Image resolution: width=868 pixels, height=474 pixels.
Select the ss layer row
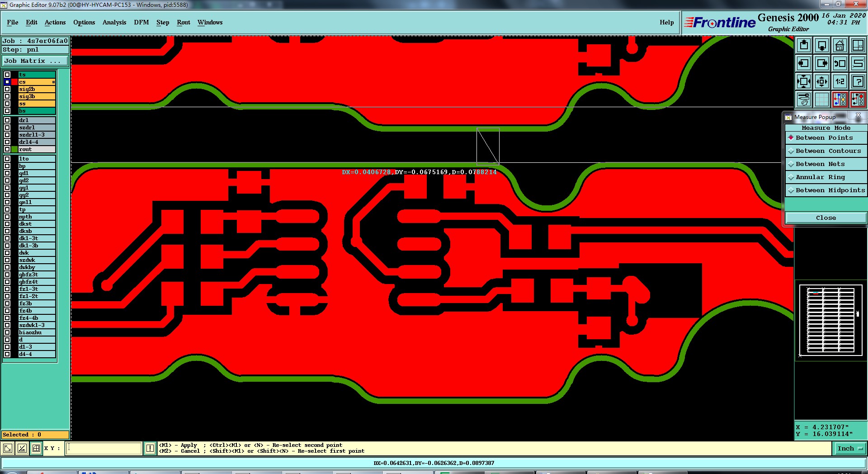coord(37,104)
